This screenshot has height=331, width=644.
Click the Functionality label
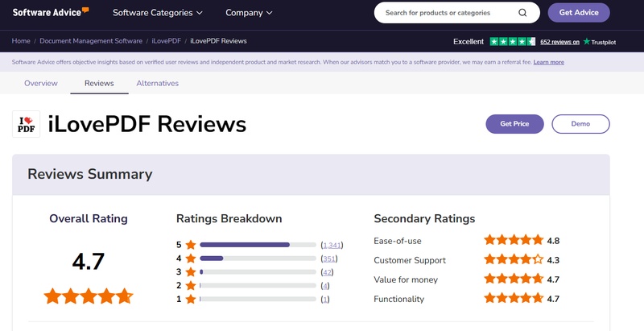(x=398, y=300)
